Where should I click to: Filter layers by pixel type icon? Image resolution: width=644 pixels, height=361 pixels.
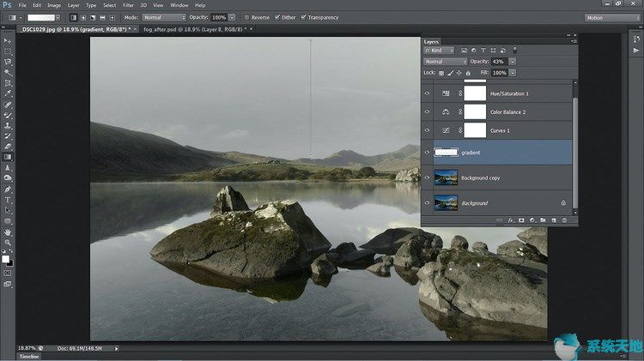point(464,51)
